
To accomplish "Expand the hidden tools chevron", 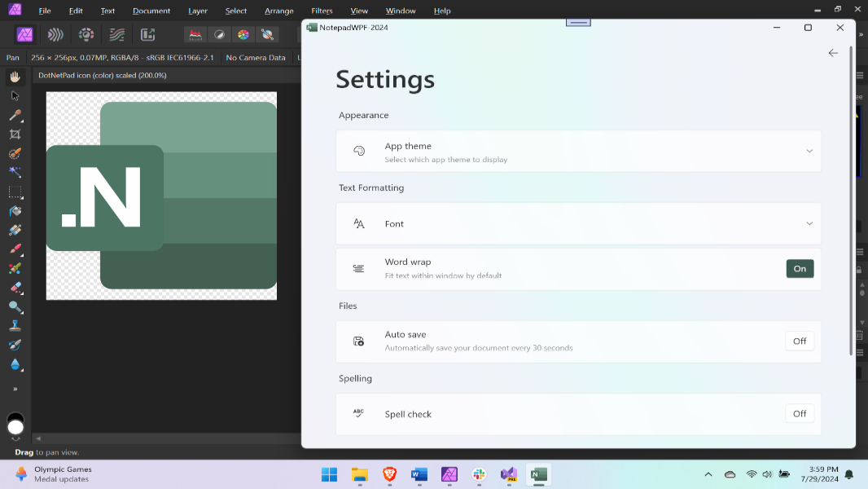I will click(x=14, y=389).
